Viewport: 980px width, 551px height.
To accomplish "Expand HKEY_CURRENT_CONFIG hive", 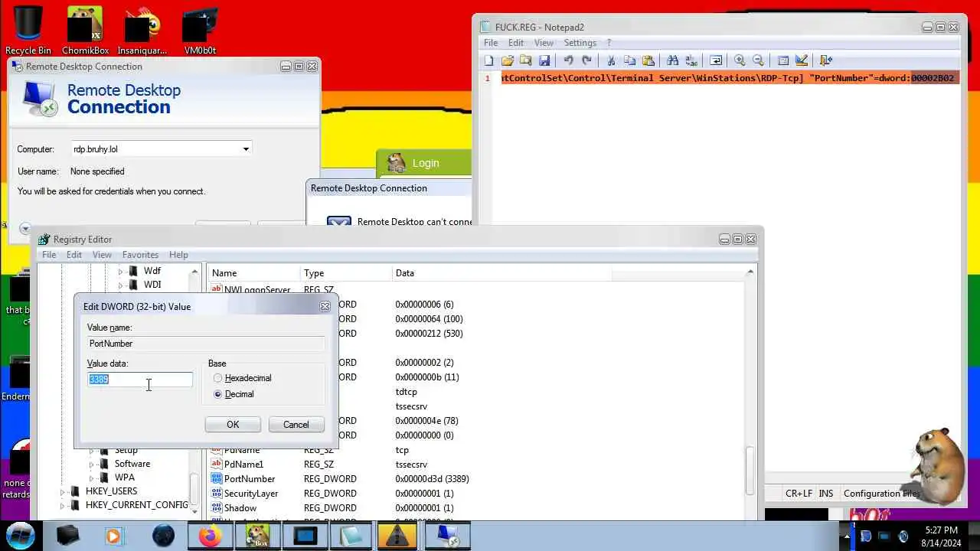I will 63,505.
